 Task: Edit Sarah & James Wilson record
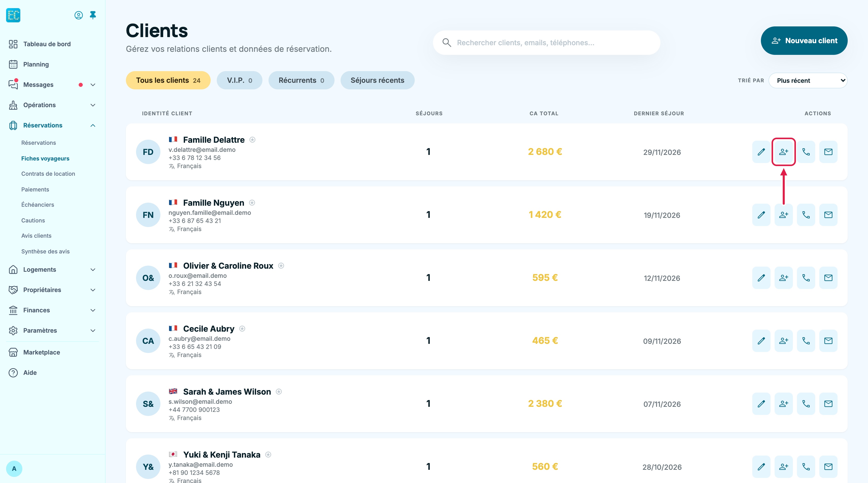(x=761, y=404)
